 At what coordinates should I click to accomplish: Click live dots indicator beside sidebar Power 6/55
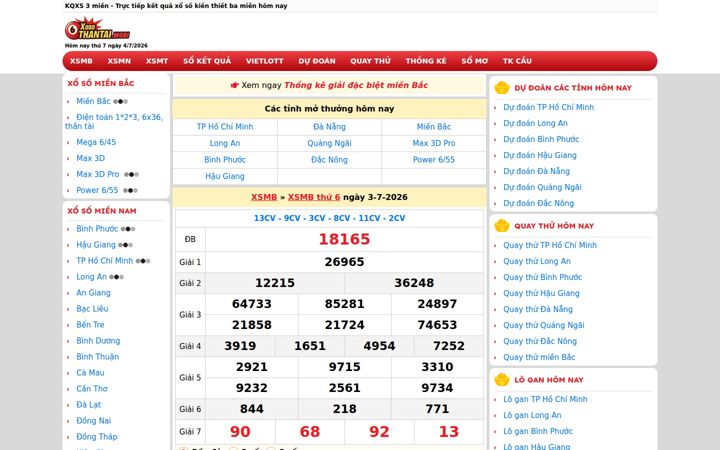pos(130,190)
